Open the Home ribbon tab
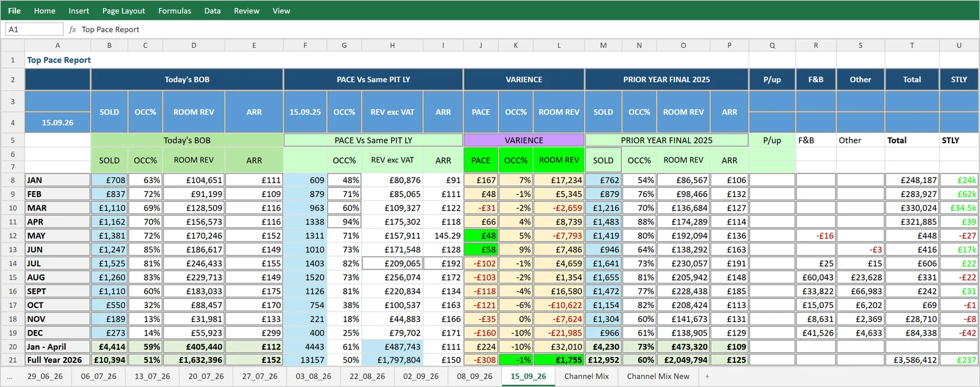The height and width of the screenshot is (387, 980). click(45, 10)
